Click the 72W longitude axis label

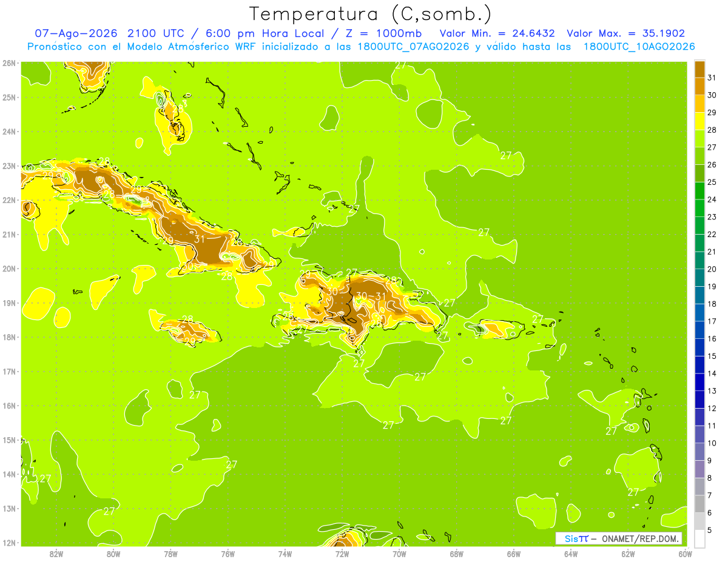[342, 553]
